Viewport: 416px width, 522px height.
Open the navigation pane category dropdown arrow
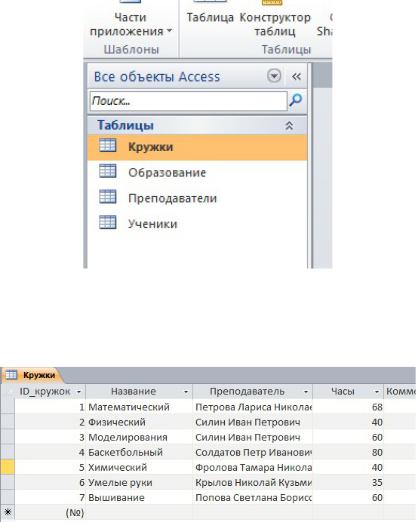[x=274, y=76]
